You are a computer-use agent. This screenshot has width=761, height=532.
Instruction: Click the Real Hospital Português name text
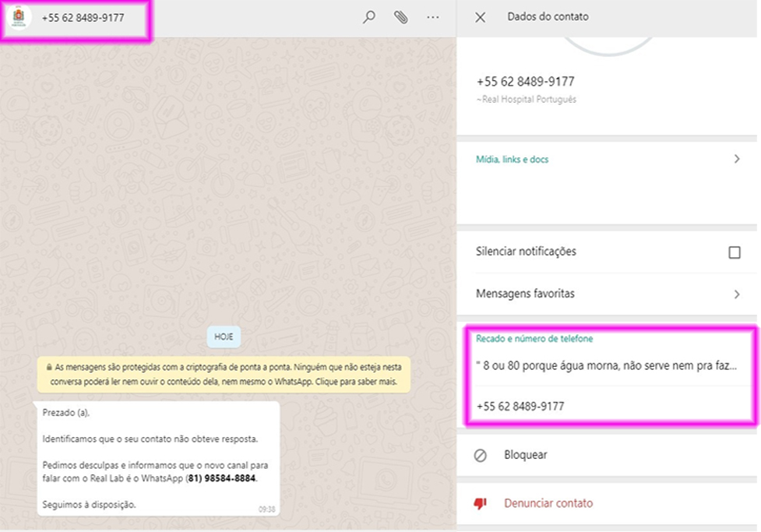click(x=526, y=100)
